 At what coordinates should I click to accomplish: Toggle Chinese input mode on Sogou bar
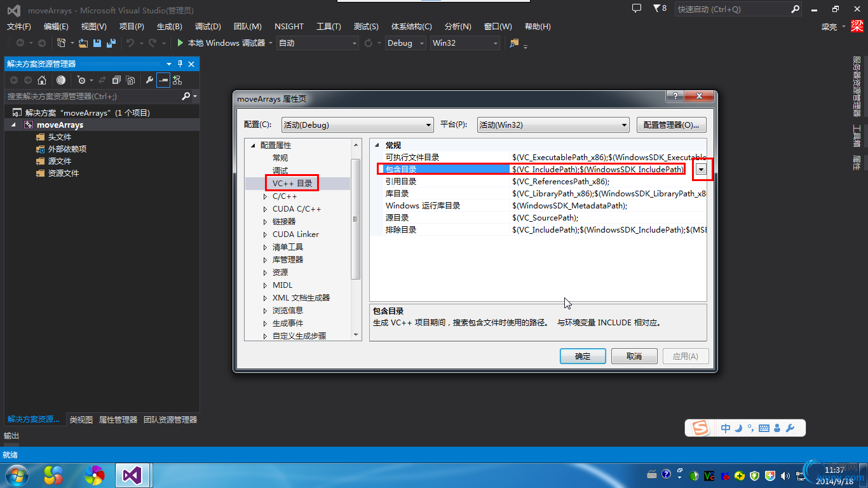(x=726, y=428)
